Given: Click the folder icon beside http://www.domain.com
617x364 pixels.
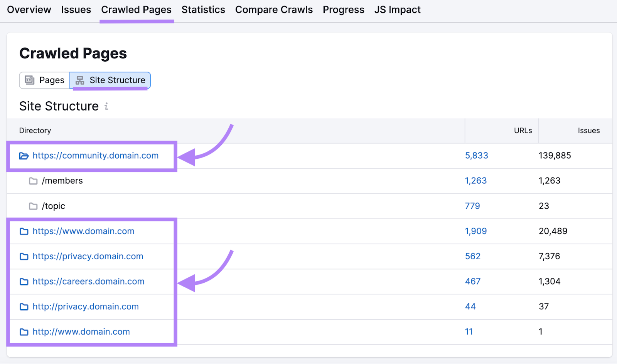Looking at the screenshot, I should coord(24,332).
